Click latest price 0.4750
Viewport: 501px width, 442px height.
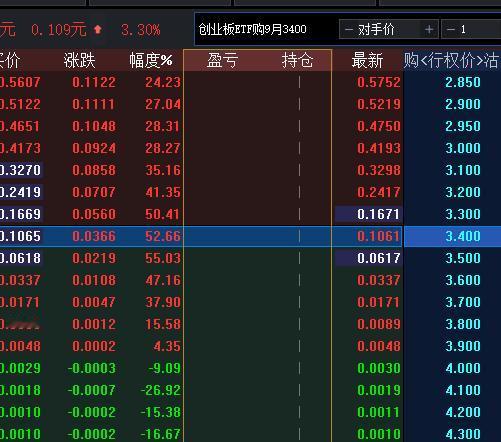(379, 126)
